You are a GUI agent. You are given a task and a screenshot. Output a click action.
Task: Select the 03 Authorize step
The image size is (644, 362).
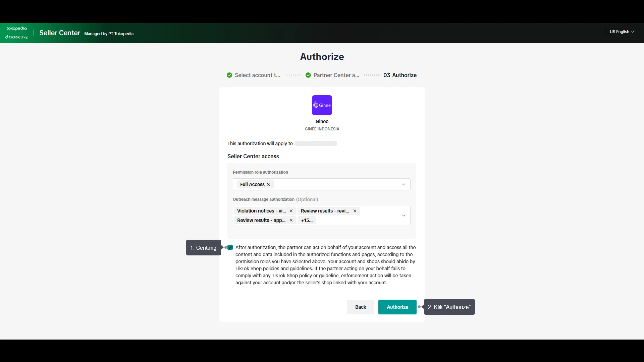(400, 75)
